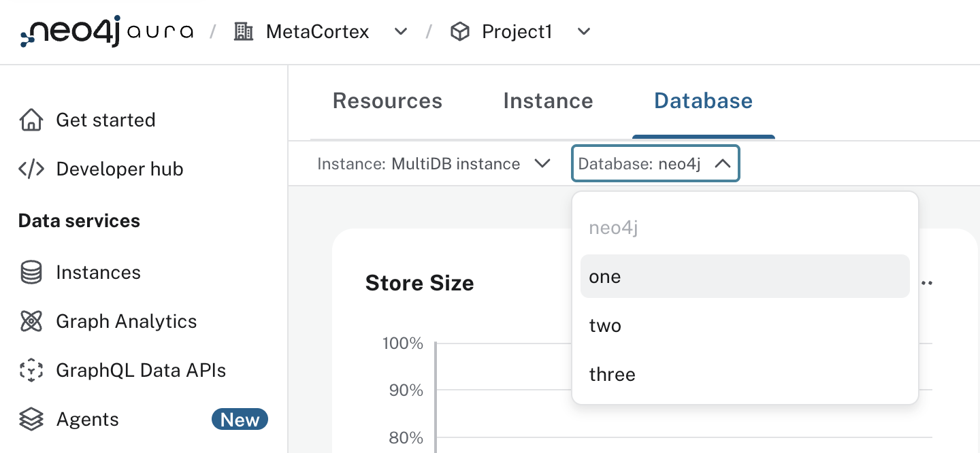This screenshot has height=453, width=980.
Task: Click the Get started home icon
Action: coord(31,120)
